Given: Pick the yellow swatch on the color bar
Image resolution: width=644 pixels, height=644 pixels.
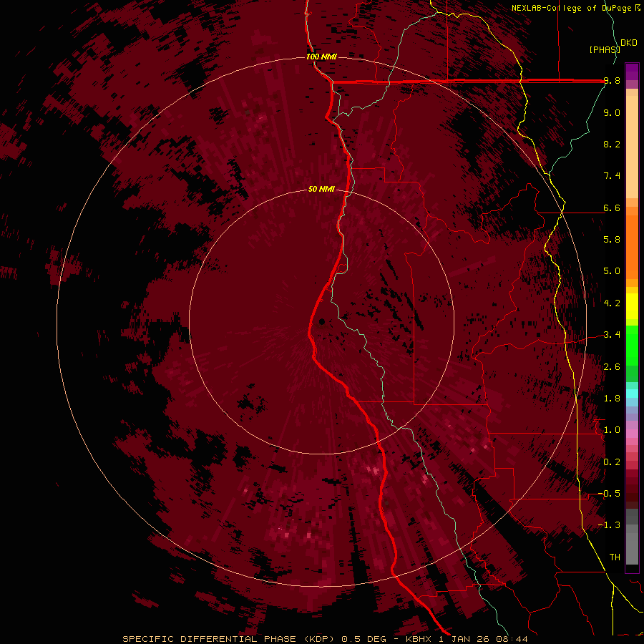Looking at the screenshot, I should click(632, 306).
